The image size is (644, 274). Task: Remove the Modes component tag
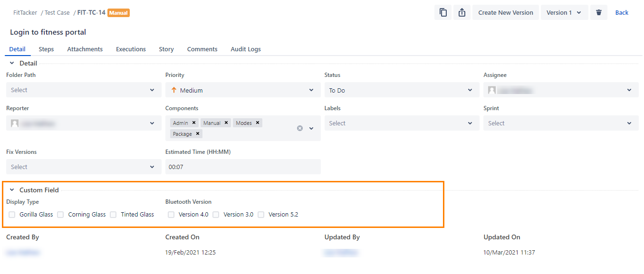click(258, 123)
